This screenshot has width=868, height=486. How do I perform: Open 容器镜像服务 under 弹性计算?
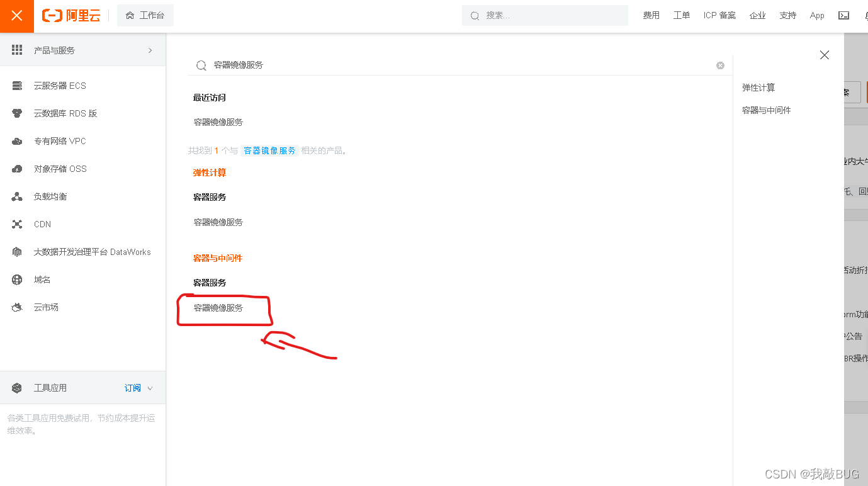(x=218, y=222)
